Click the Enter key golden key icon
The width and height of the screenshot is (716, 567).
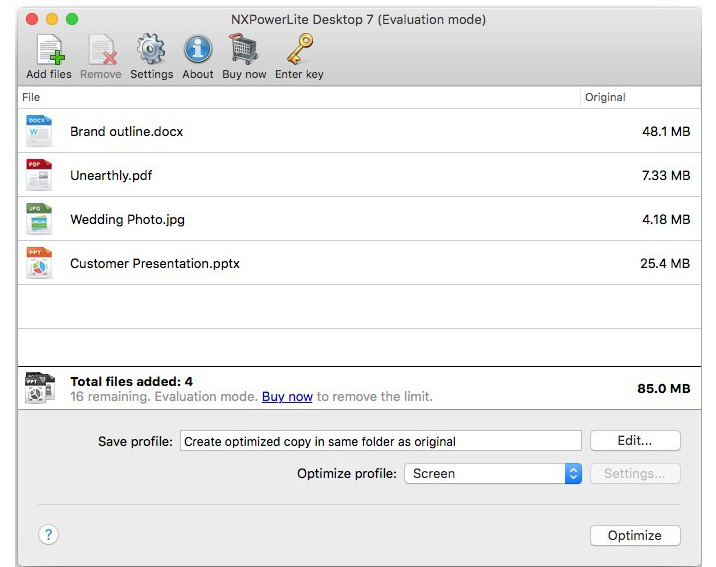coord(300,49)
